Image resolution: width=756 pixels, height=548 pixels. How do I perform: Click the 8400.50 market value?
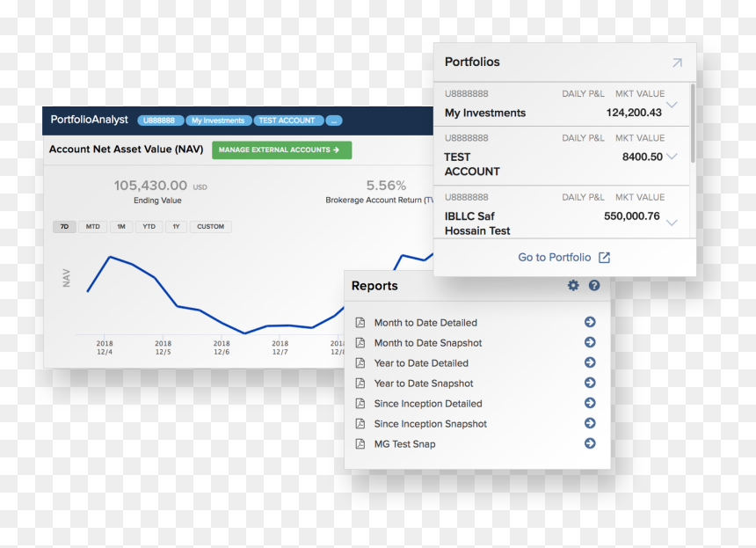pos(643,157)
